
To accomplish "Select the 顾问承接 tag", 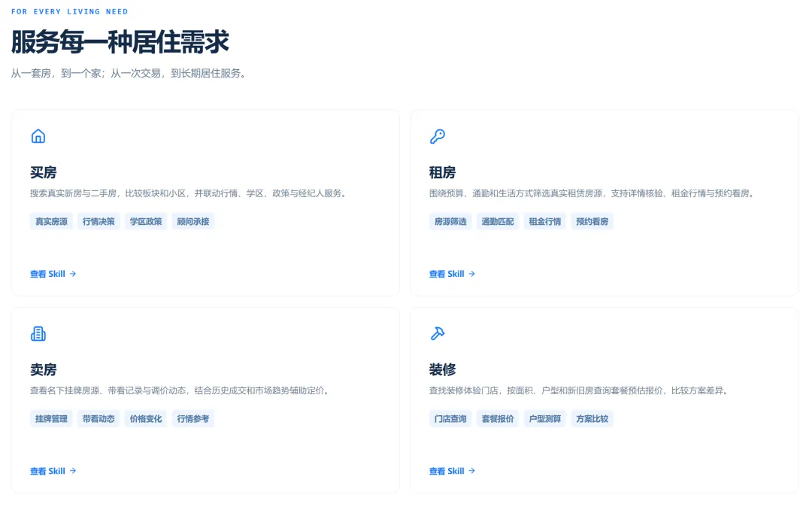I will [x=193, y=222].
